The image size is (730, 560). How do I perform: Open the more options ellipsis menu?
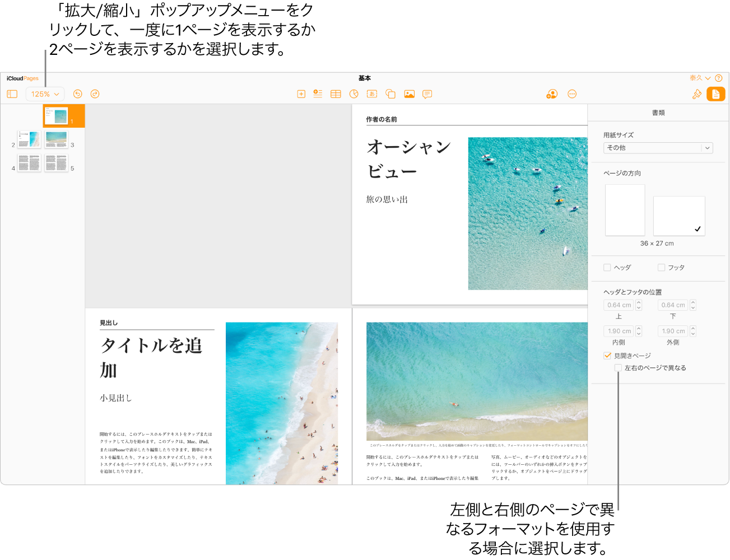click(x=572, y=94)
